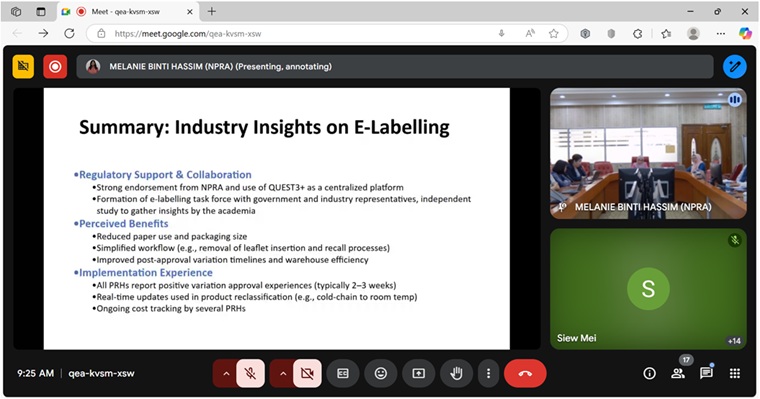Open the emoji reactions picker
This screenshot has height=399, width=760.
tap(381, 373)
